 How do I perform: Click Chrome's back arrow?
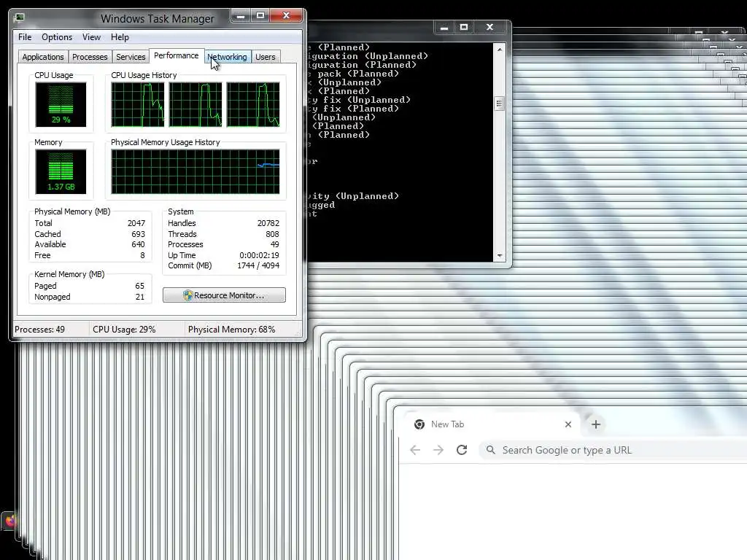point(415,450)
